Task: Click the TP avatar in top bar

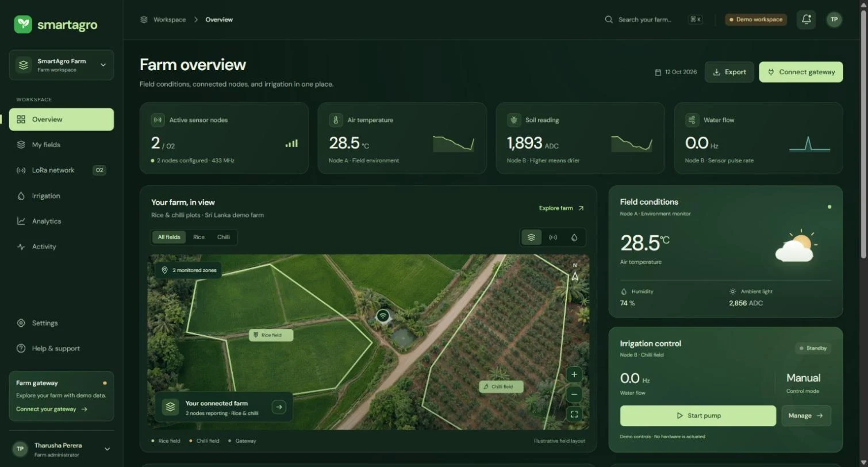Action: tap(834, 20)
